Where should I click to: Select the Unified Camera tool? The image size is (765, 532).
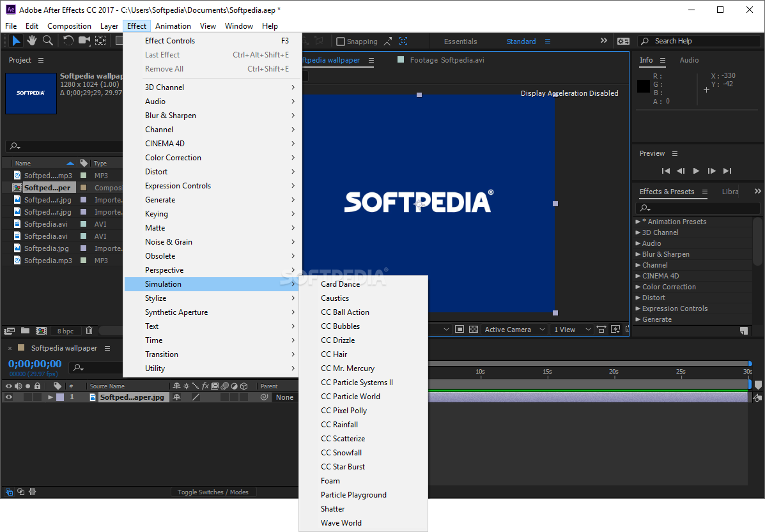click(x=84, y=40)
